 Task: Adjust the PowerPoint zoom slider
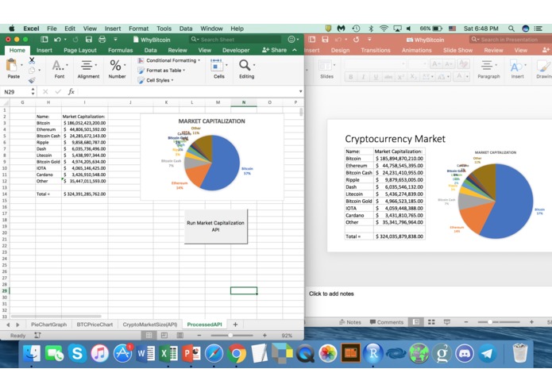click(x=490, y=322)
